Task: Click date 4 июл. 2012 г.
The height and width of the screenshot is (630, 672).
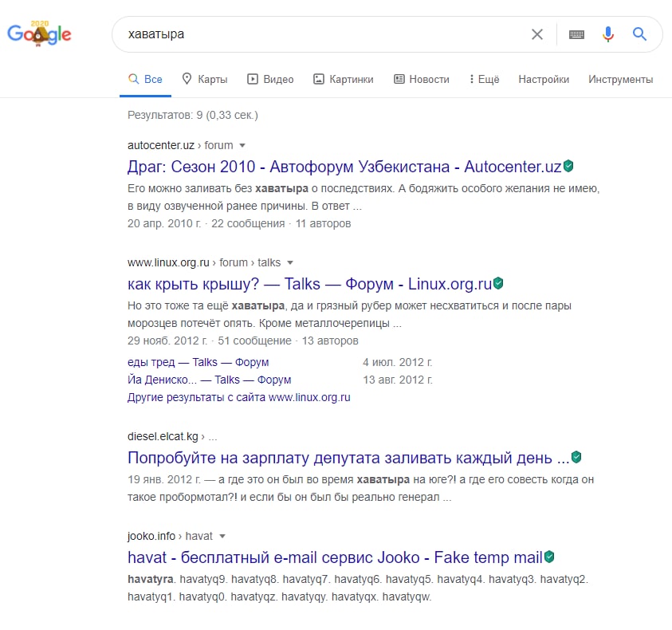Action: coord(398,362)
